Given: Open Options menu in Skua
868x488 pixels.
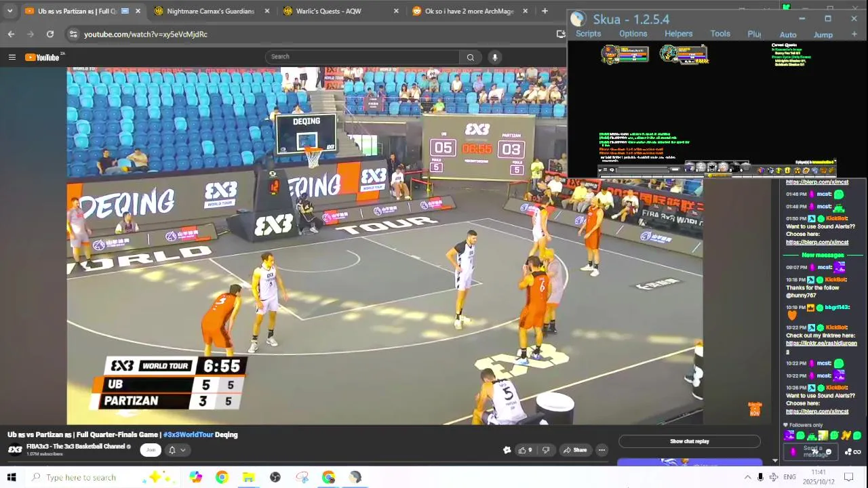Looking at the screenshot, I should (633, 34).
